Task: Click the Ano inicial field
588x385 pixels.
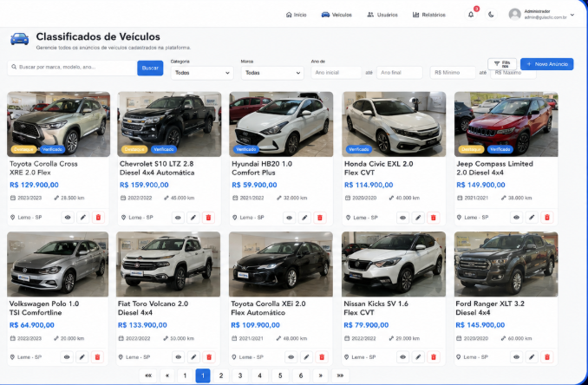Action: coord(336,72)
